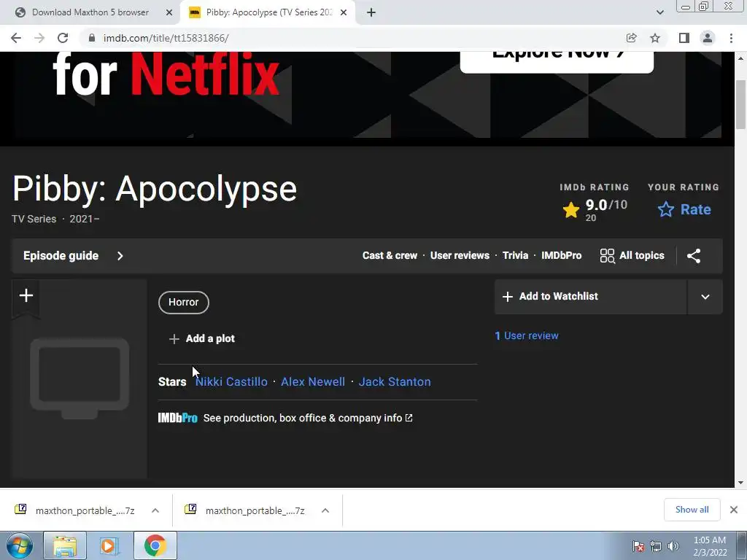Open the browser side panel icon
The height and width of the screenshot is (560, 747).
[684, 38]
